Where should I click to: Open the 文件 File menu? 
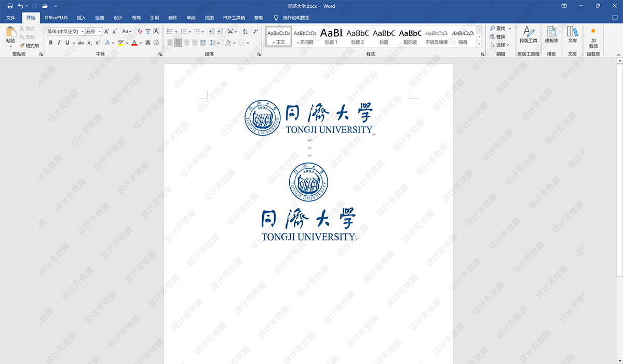[x=11, y=18]
